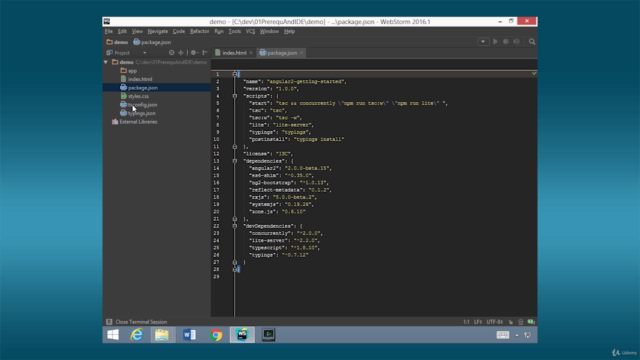The width and height of the screenshot is (640, 360).
Task: Select styles.css in the project tree
Action: click(x=138, y=96)
